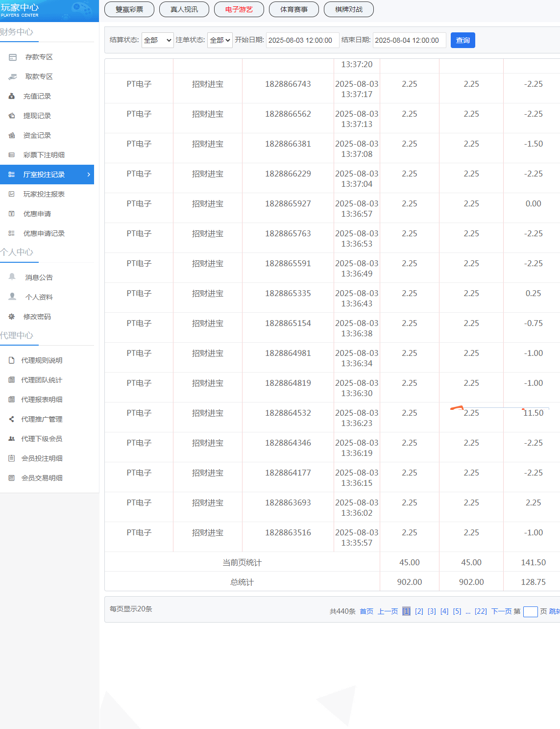Image resolution: width=560 pixels, height=729 pixels.
Task: Open the bet status dropdown
Action: tap(219, 40)
